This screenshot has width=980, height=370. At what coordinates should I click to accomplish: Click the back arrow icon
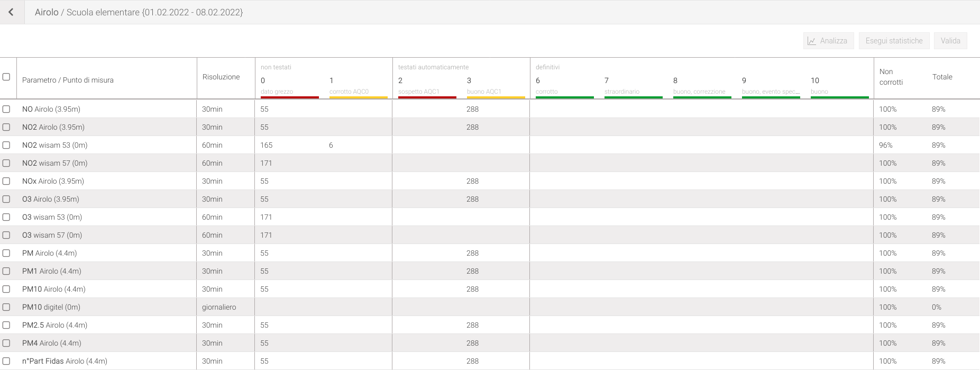tap(11, 12)
